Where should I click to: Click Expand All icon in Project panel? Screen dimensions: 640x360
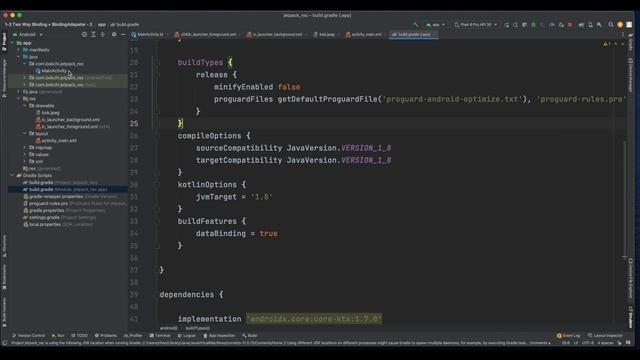tap(93, 35)
